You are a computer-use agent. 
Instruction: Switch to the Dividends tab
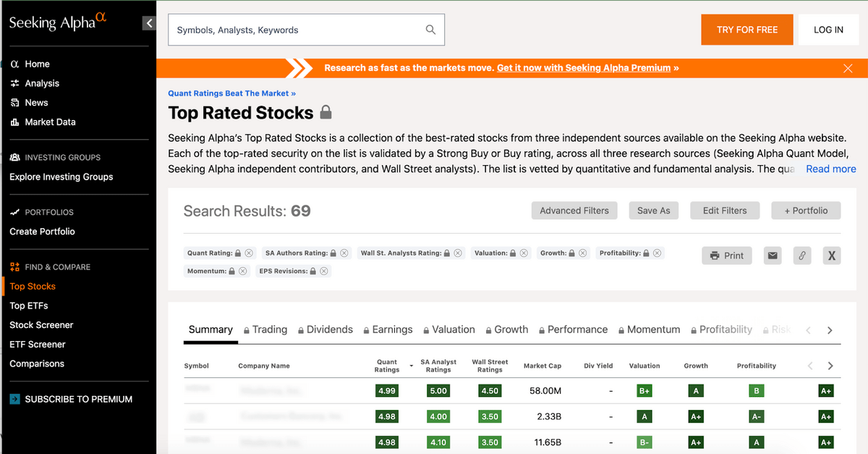325,329
